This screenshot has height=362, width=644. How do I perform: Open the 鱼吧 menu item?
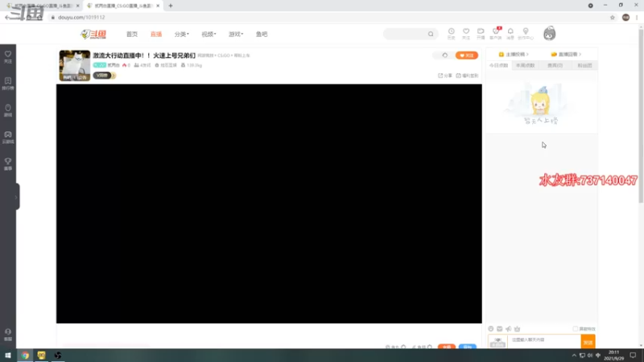pyautogui.click(x=262, y=34)
